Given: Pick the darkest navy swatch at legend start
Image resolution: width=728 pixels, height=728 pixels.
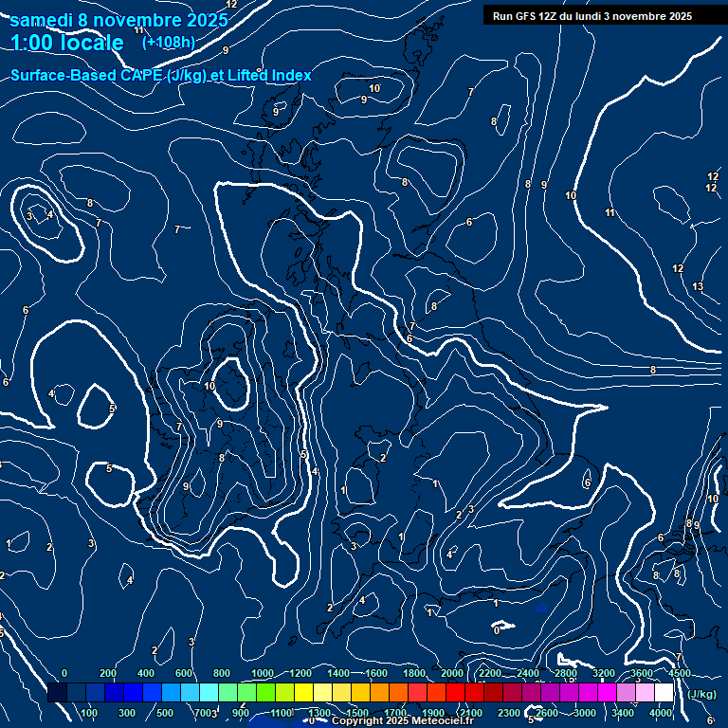Looking at the screenshot, I should [57, 694].
